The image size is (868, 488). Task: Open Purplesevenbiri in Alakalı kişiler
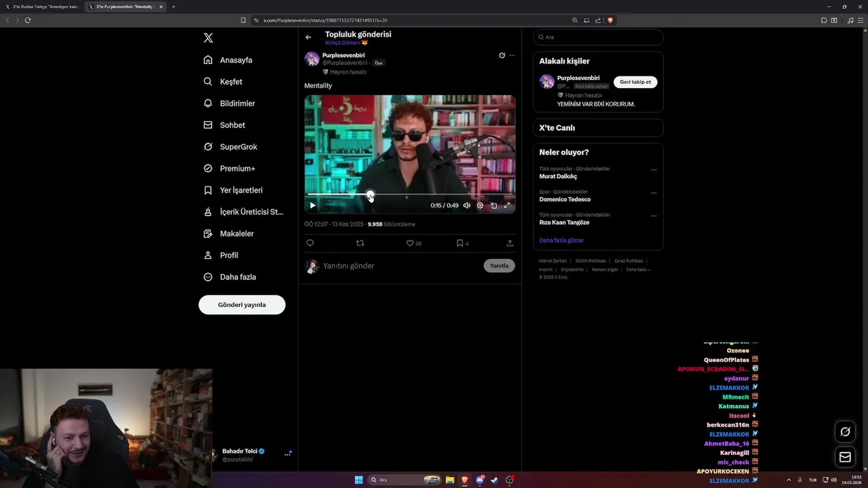578,78
